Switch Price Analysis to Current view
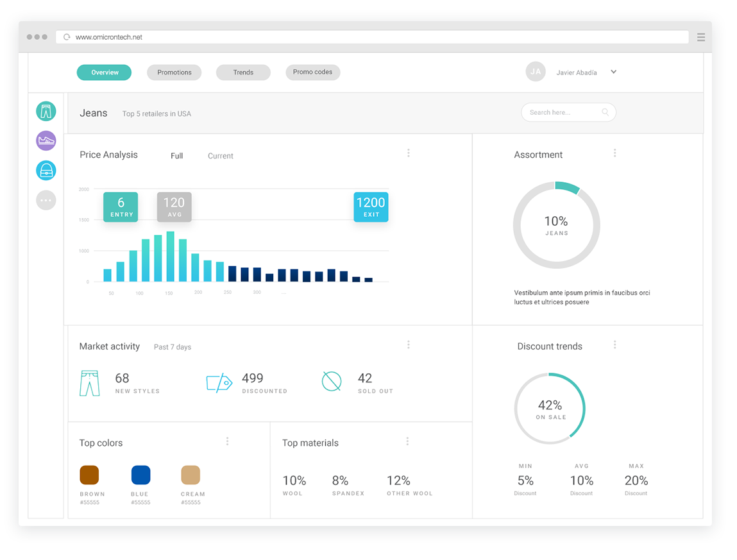The height and width of the screenshot is (560, 737). pos(221,156)
